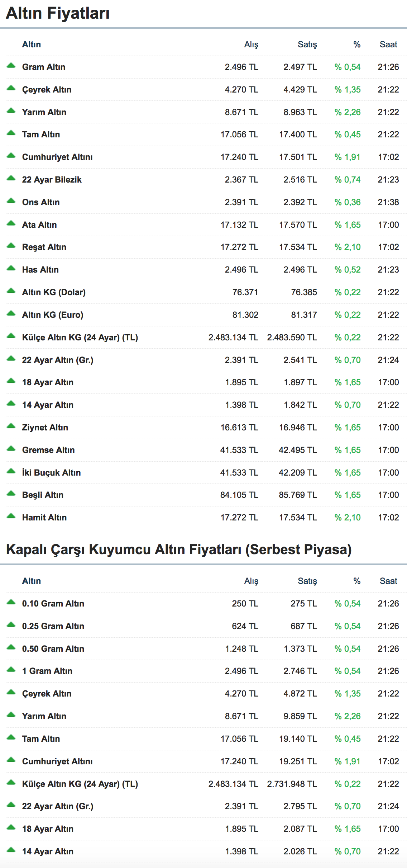Click the green arrow beside Ata Altın
The image size is (407, 868).
pyautogui.click(x=11, y=223)
